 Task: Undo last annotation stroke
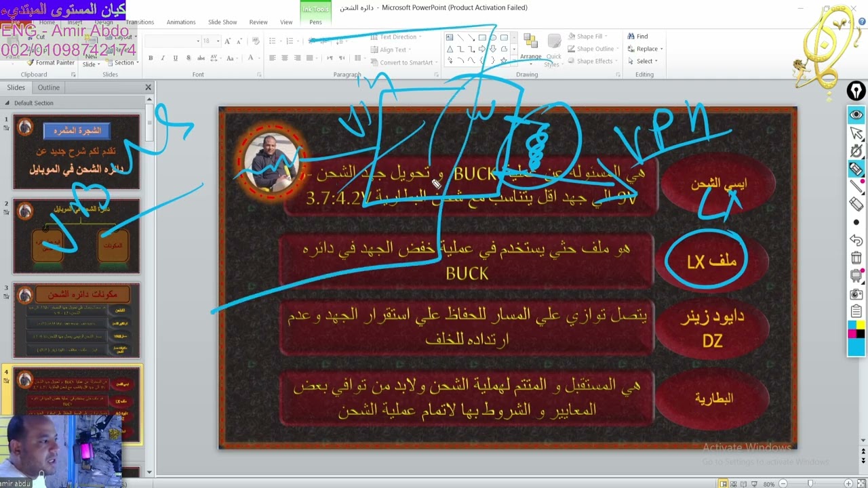pos(856,240)
